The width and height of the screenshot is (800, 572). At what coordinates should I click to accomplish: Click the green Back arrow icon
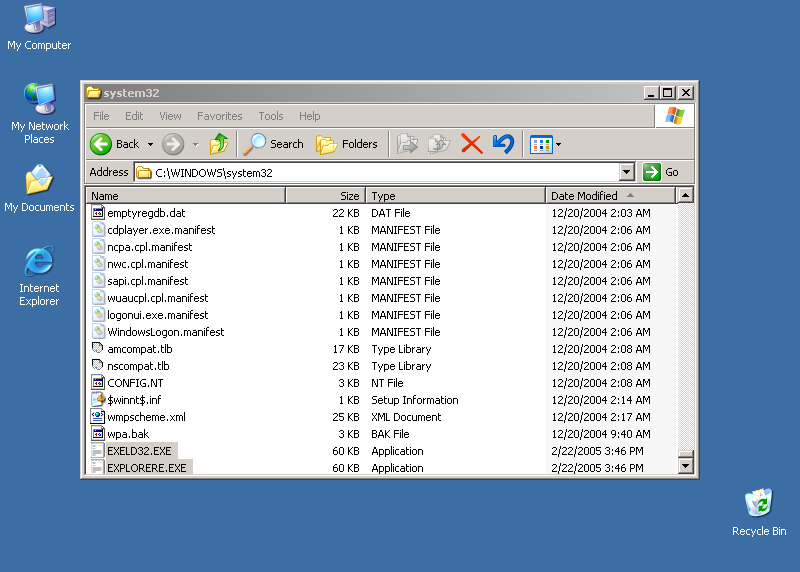pyautogui.click(x=101, y=144)
